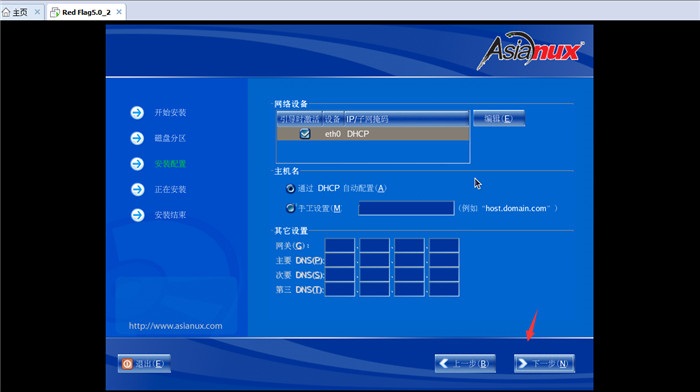700x392 pixels.
Task: Click the arrow icon beside 正在安装
Action: (137, 189)
